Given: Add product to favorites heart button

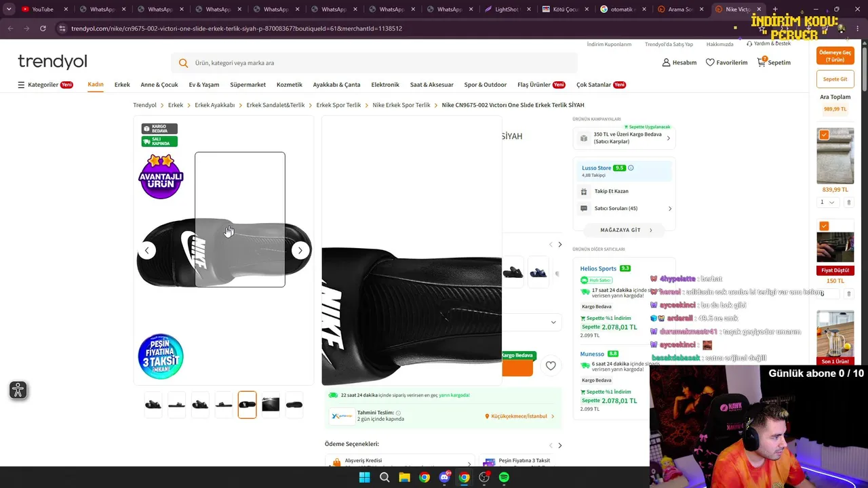Looking at the screenshot, I should 551,366.
